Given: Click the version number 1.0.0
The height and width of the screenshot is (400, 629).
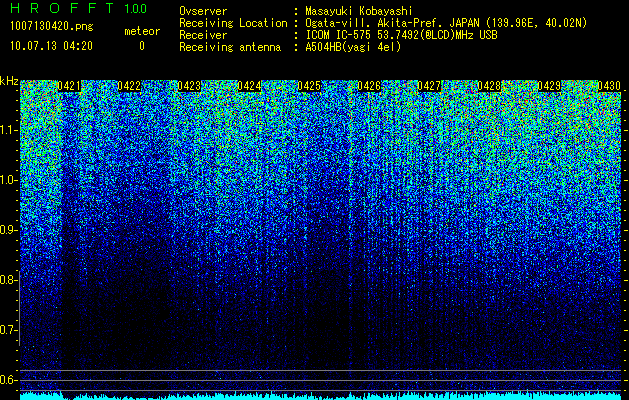Looking at the screenshot, I should pyautogui.click(x=135, y=9).
